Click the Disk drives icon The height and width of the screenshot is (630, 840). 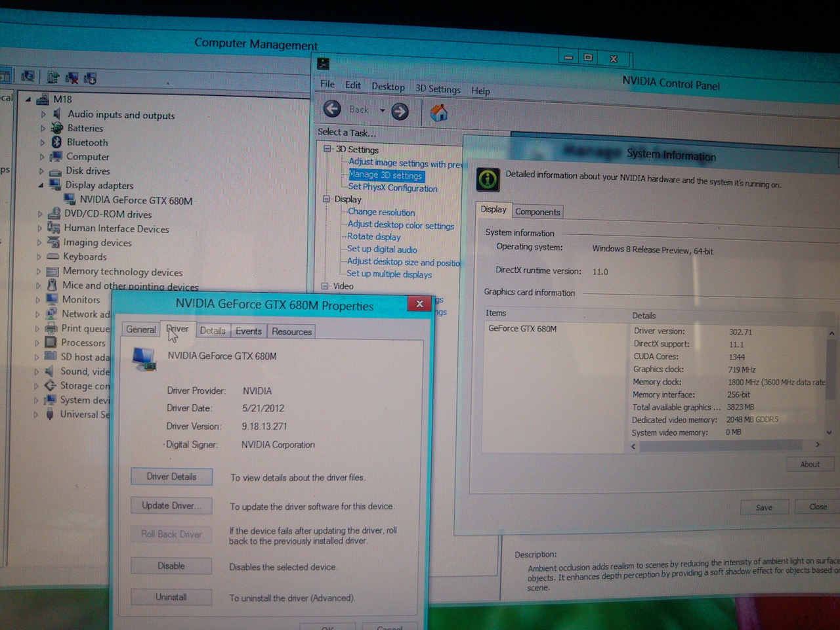click(x=55, y=171)
